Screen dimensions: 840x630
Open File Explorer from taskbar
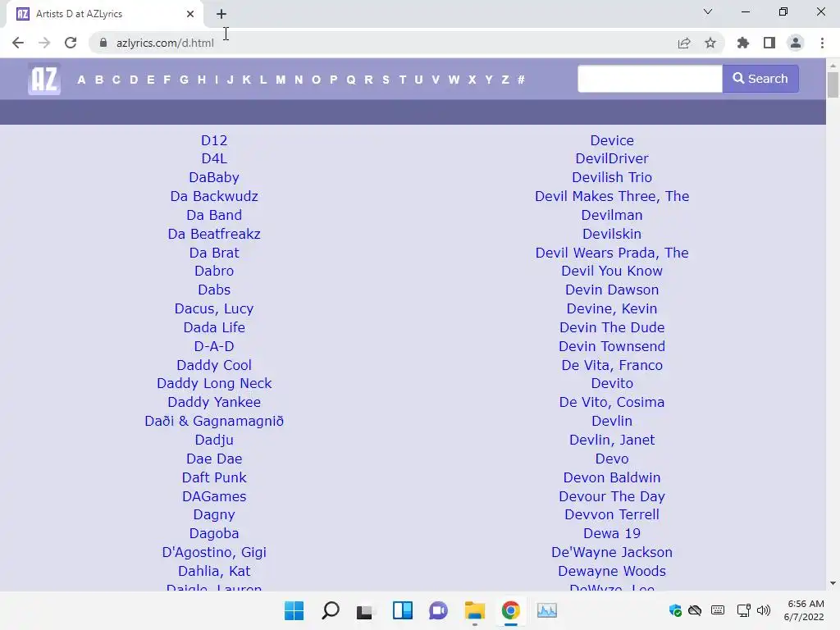coord(475,610)
